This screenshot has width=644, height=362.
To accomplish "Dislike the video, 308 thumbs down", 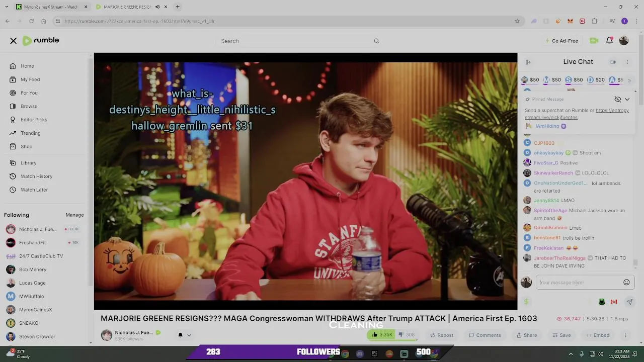I will pos(407,335).
